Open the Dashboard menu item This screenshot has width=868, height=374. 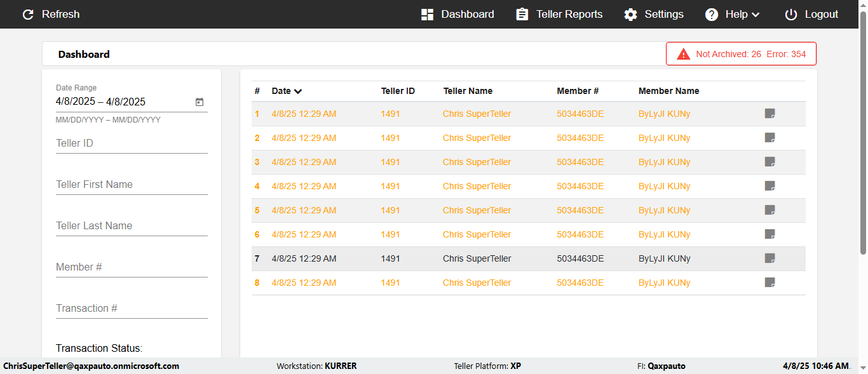458,15
